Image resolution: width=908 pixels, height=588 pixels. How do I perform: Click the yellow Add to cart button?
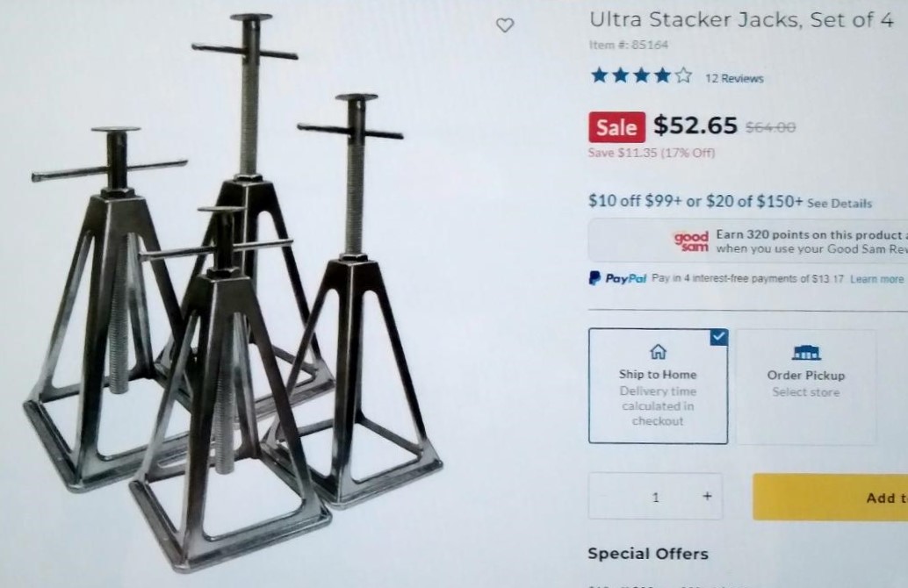(x=831, y=497)
